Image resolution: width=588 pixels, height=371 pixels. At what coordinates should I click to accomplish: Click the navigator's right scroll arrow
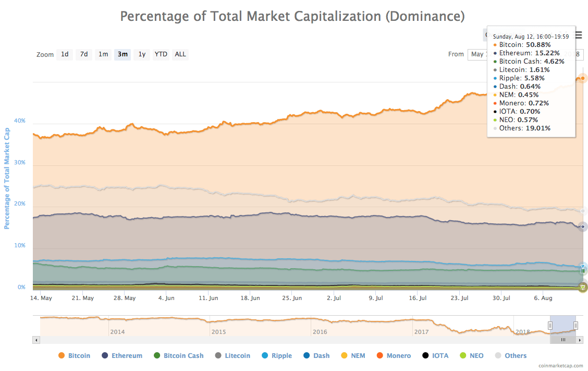click(580, 339)
